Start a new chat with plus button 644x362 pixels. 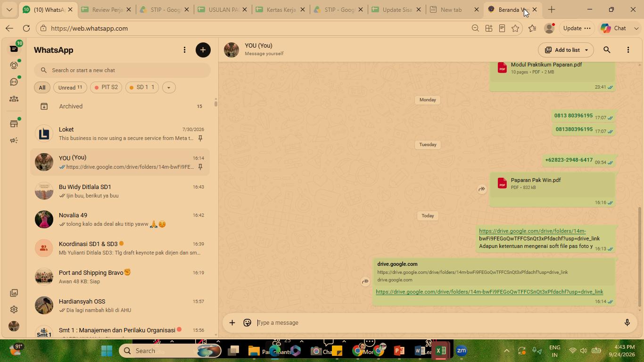(x=203, y=50)
